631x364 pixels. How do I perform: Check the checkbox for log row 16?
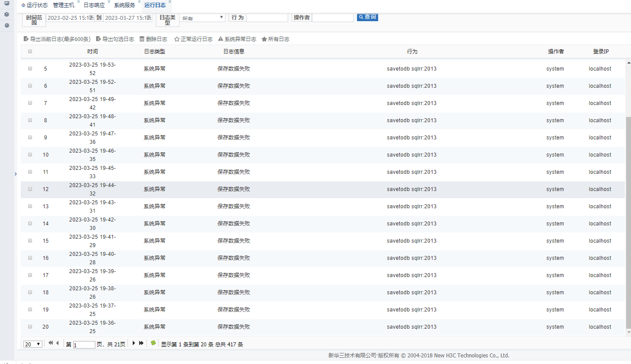[x=30, y=258]
